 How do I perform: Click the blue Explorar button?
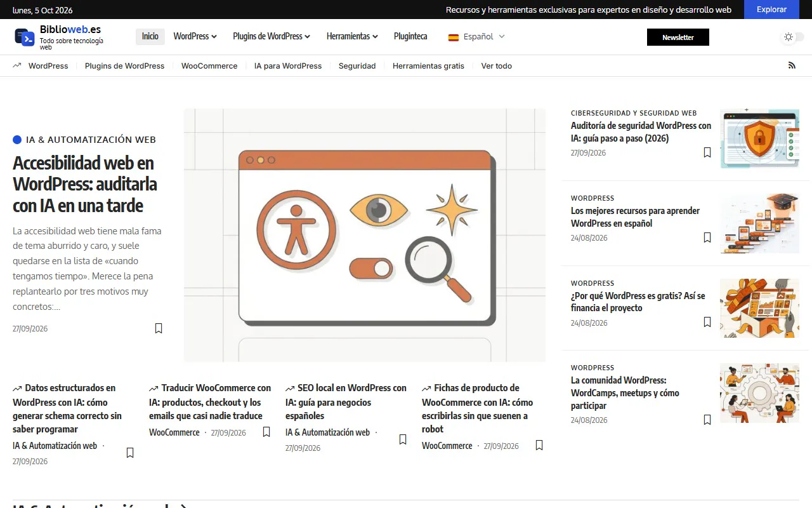(771, 10)
